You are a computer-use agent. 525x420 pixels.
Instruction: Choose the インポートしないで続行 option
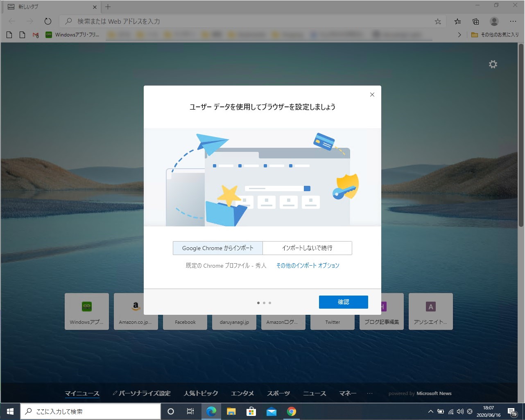click(x=307, y=248)
